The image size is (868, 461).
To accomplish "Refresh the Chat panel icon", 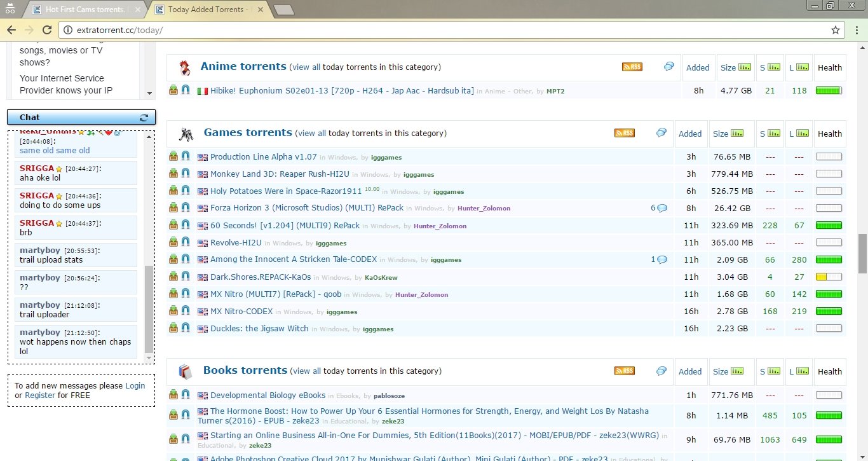I will [144, 118].
